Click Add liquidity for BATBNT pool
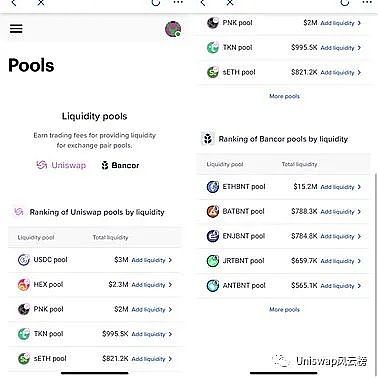378x378 pixels. click(x=337, y=212)
